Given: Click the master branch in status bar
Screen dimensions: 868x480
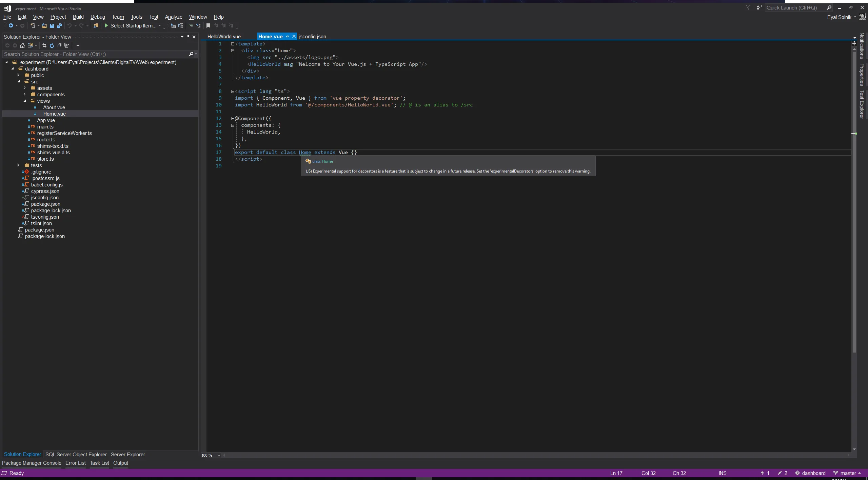Looking at the screenshot, I should coord(848,473).
